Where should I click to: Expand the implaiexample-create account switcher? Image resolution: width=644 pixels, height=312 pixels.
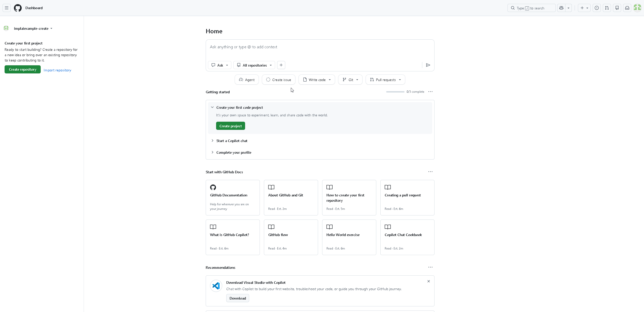coord(33,28)
